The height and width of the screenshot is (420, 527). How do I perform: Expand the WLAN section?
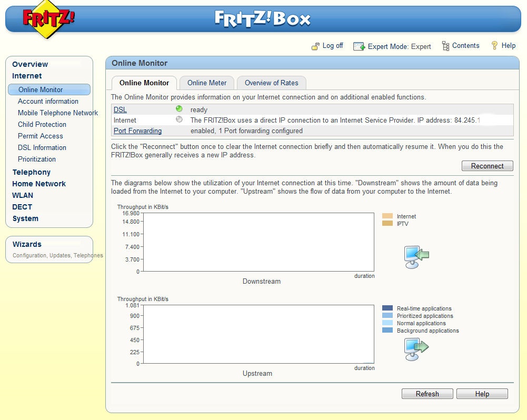(23, 195)
